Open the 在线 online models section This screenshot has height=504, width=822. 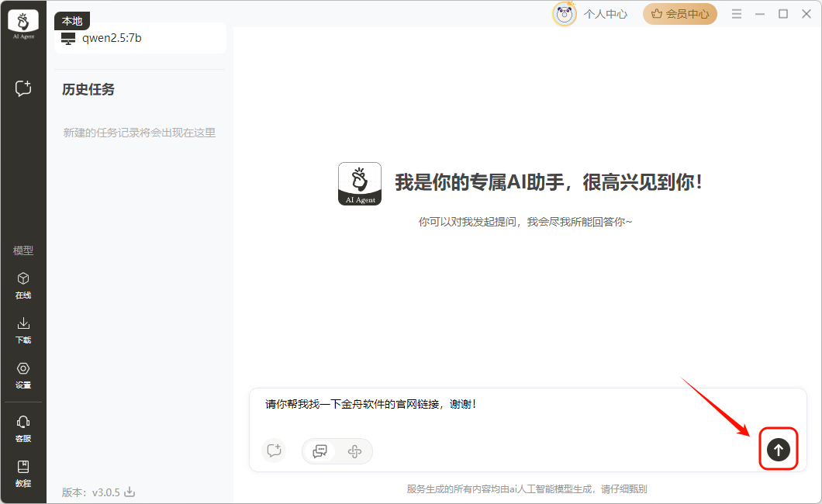[23, 285]
